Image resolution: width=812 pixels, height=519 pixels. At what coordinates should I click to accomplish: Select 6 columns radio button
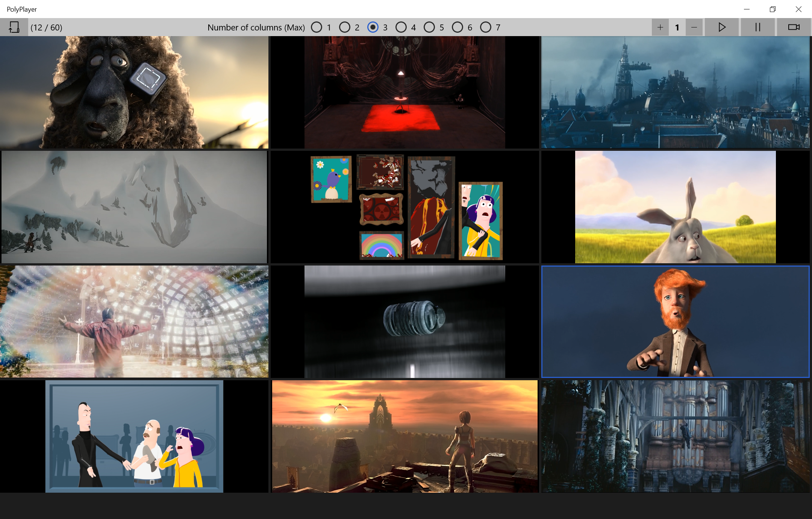pos(458,27)
